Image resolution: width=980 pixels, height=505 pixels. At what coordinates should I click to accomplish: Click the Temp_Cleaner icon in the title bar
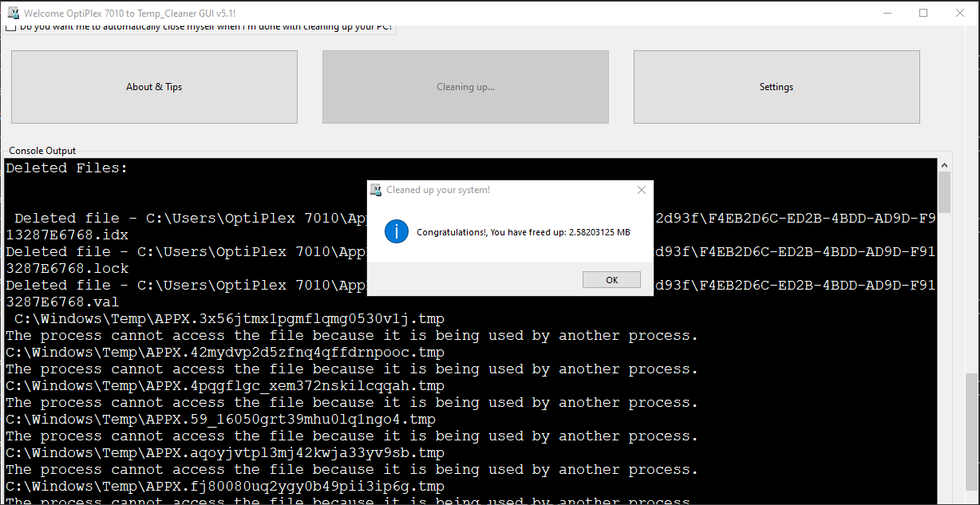12,12
